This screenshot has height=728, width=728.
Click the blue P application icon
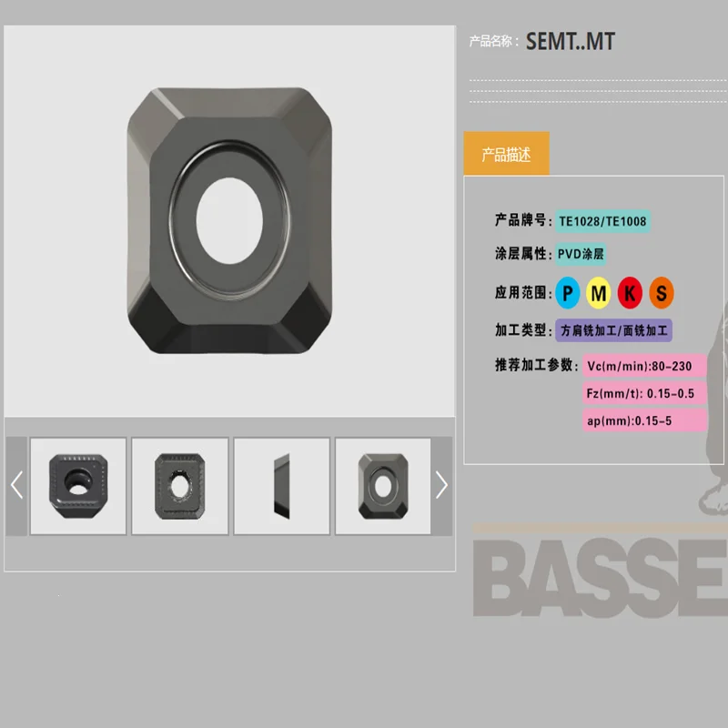coord(567,293)
